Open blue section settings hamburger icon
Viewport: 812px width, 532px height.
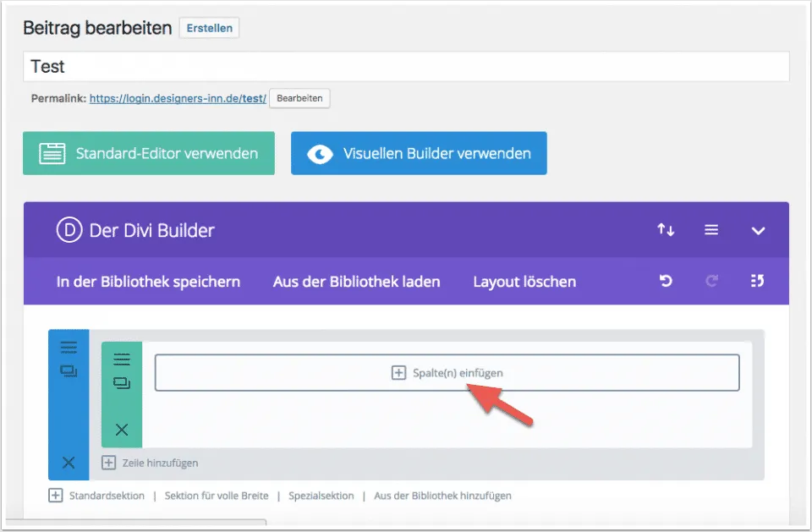(69, 348)
